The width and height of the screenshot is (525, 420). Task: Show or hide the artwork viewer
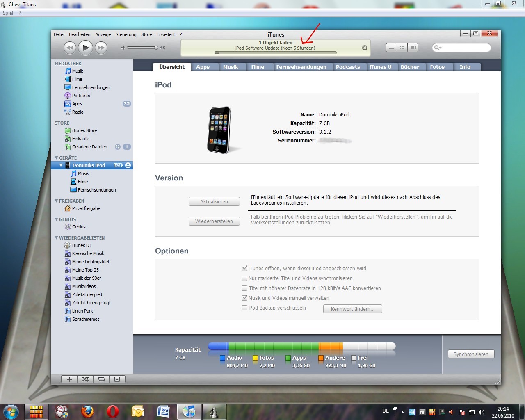coord(117,379)
